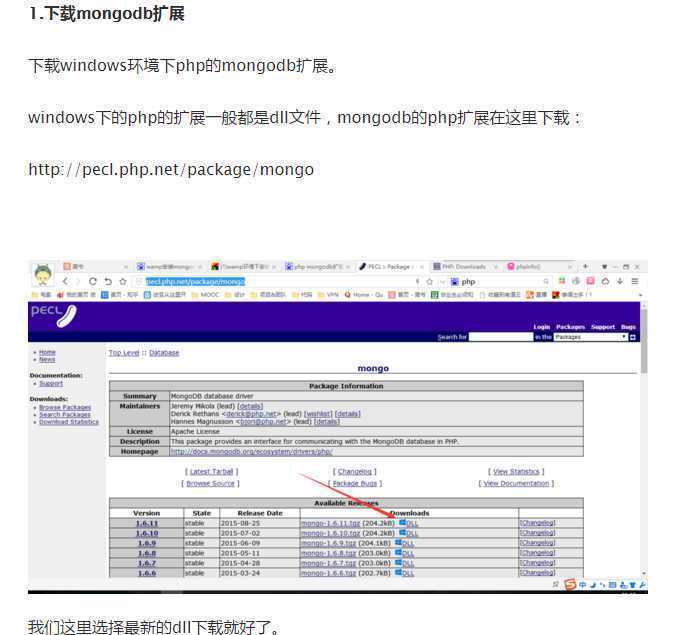Click the browser php search box

tap(500, 281)
